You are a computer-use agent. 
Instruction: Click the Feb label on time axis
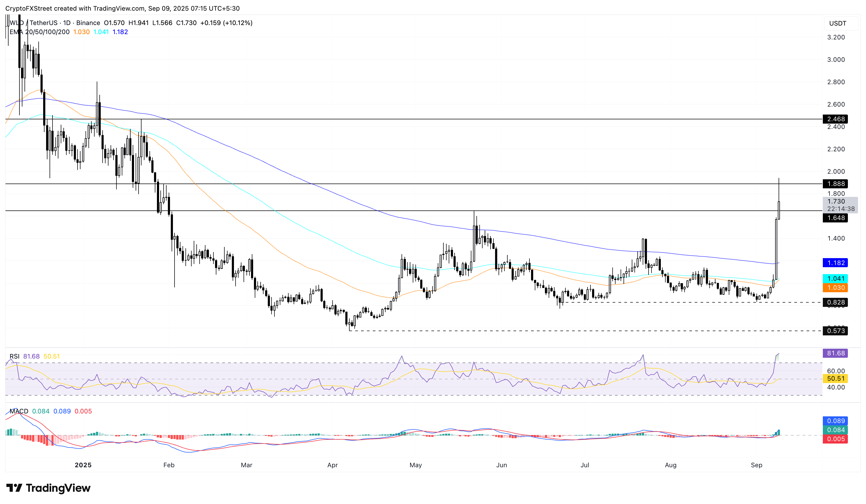tap(169, 465)
